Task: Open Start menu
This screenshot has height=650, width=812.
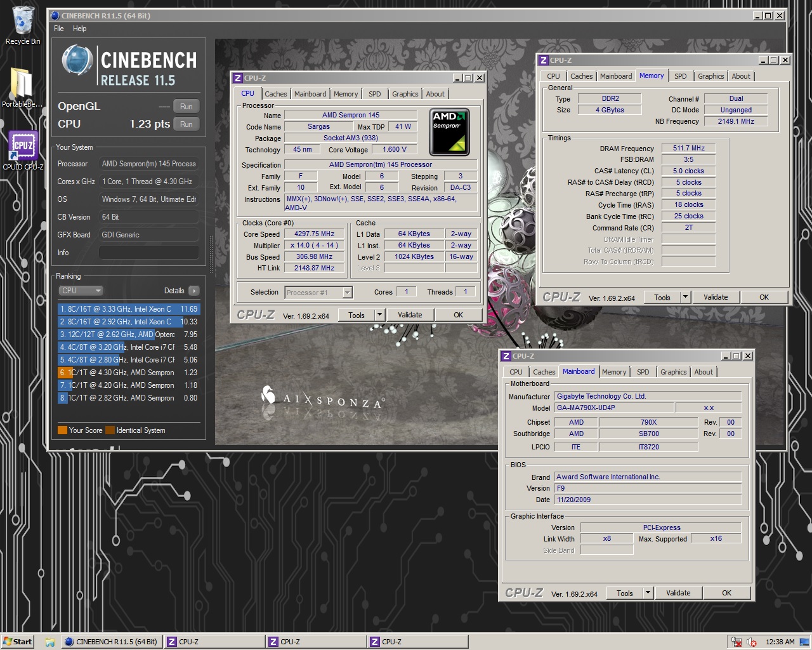Action: (x=18, y=642)
